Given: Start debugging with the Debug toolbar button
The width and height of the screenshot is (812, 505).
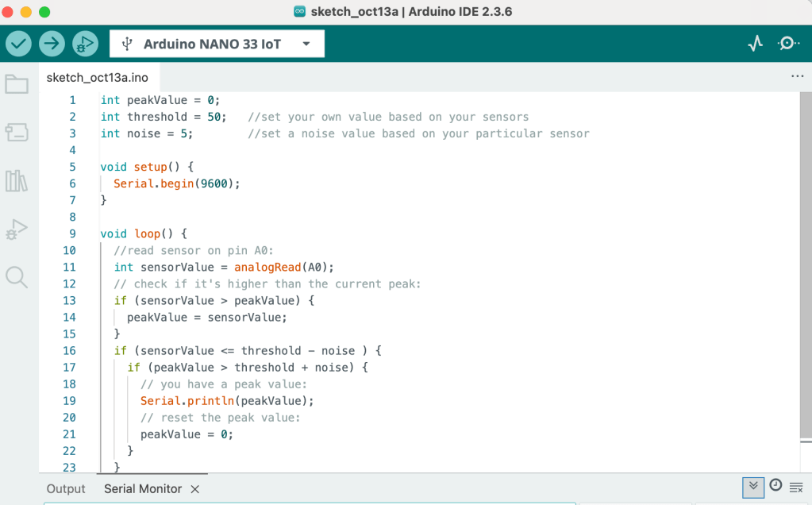Looking at the screenshot, I should (84, 44).
